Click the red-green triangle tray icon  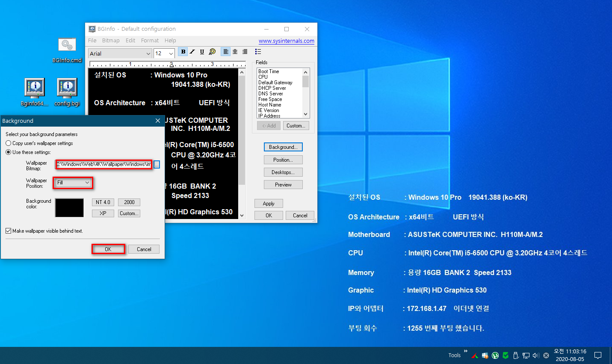click(475, 355)
